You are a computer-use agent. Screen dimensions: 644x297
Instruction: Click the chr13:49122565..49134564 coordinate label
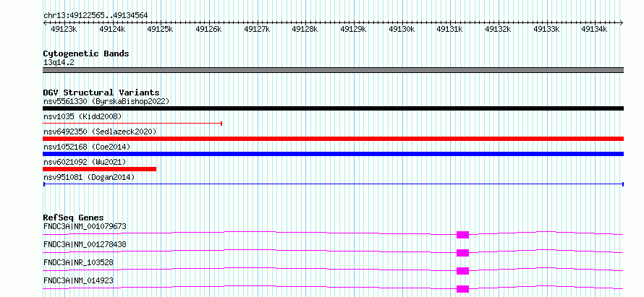(x=96, y=15)
